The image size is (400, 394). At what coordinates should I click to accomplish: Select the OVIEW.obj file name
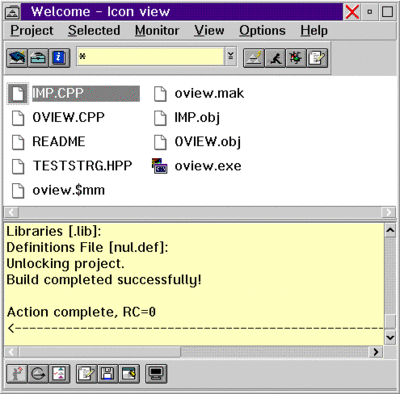pos(208,142)
